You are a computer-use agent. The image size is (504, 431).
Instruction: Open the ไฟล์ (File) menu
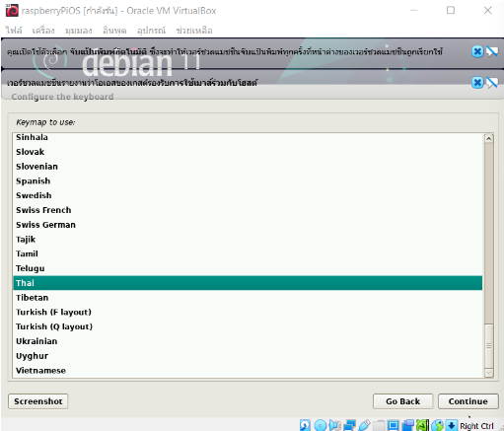(x=14, y=31)
